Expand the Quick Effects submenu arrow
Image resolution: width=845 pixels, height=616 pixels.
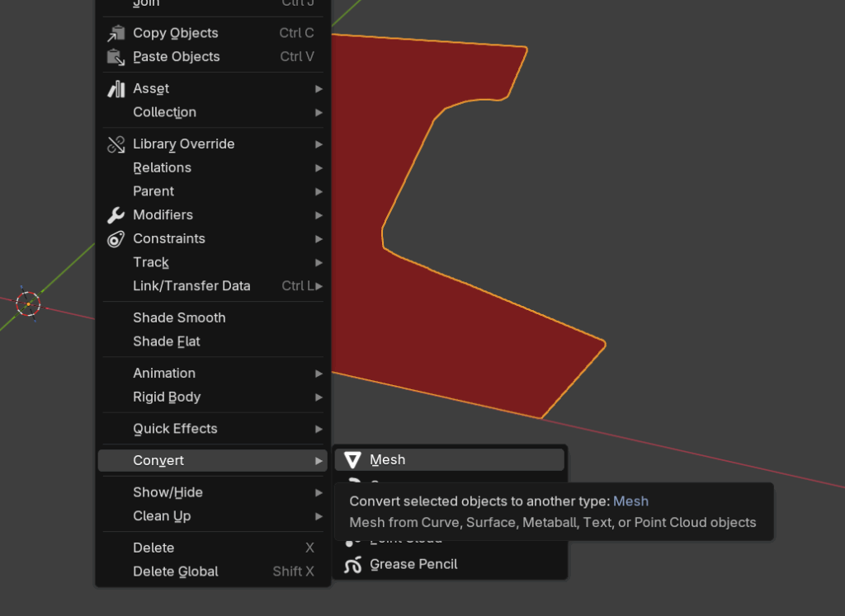(x=319, y=429)
